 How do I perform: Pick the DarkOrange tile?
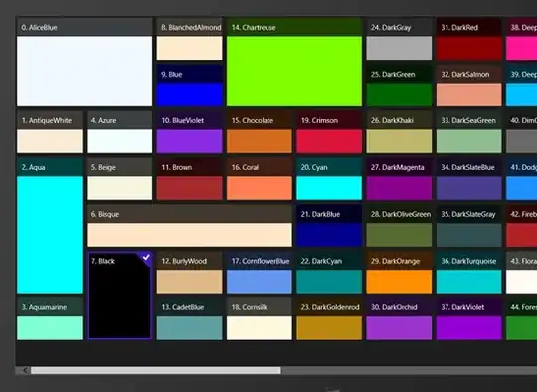(399, 273)
